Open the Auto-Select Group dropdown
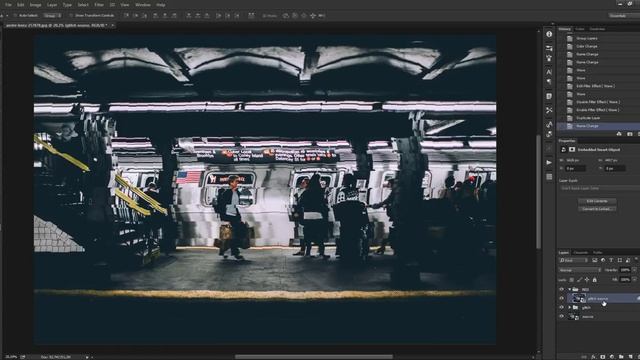This screenshot has width=640, height=360. coord(52,16)
